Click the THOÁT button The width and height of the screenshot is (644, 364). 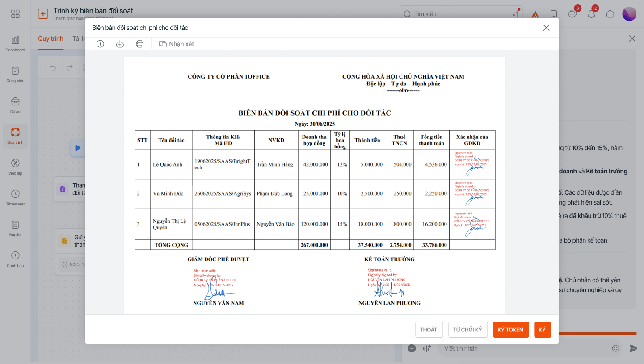[x=429, y=330]
